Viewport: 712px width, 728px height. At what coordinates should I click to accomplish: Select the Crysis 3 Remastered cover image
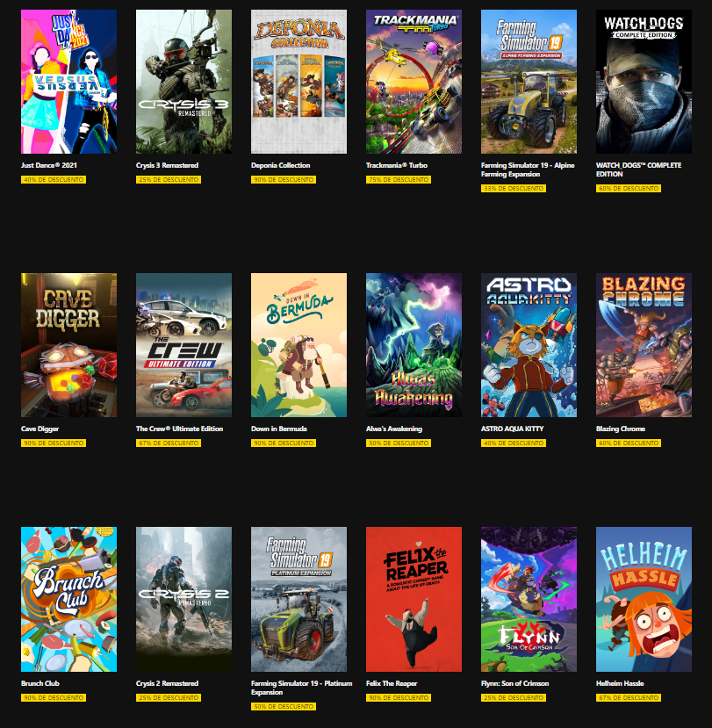(x=183, y=82)
